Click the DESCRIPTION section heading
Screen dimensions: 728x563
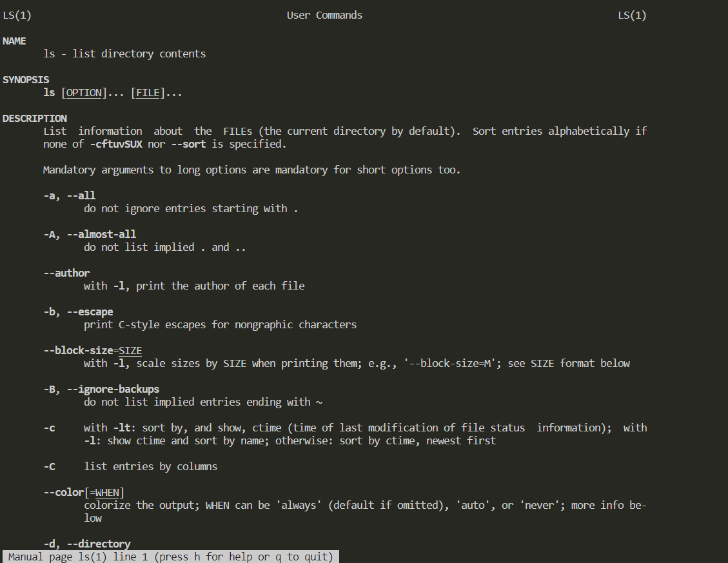coord(35,119)
